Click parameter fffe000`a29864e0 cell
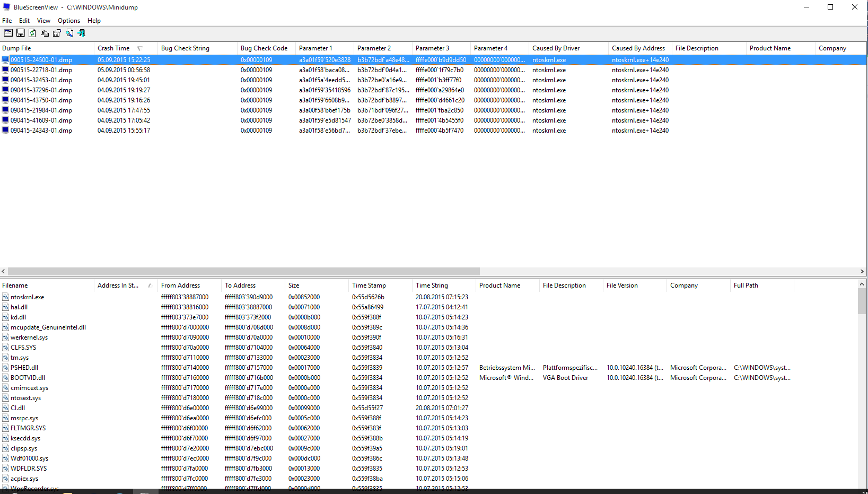The height and width of the screenshot is (494, 868). [x=440, y=90]
